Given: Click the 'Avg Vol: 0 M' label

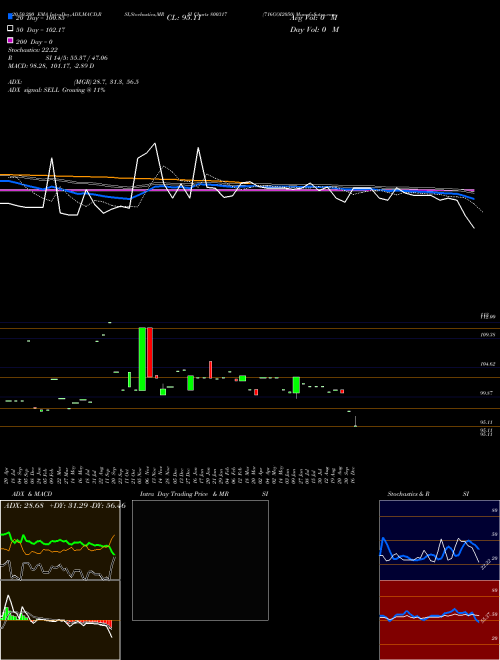Looking at the screenshot, I should coord(314,17).
